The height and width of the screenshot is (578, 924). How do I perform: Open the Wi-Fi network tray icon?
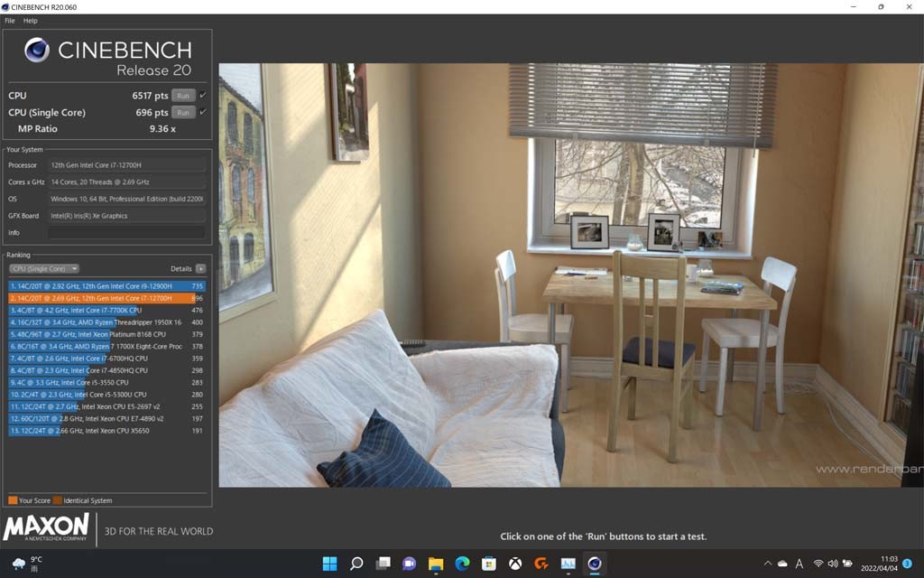point(818,564)
